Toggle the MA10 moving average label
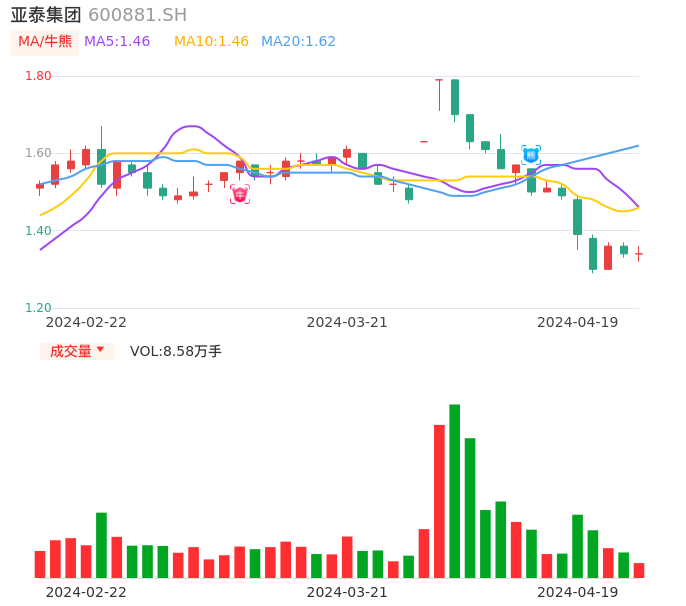This screenshot has width=686, height=606. pos(211,42)
